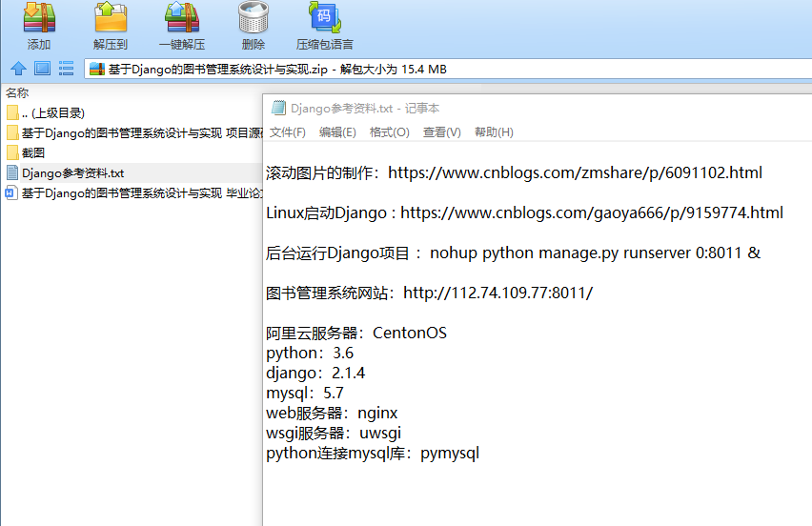
Task: Click the Word document icon in file list
Action: point(11,193)
